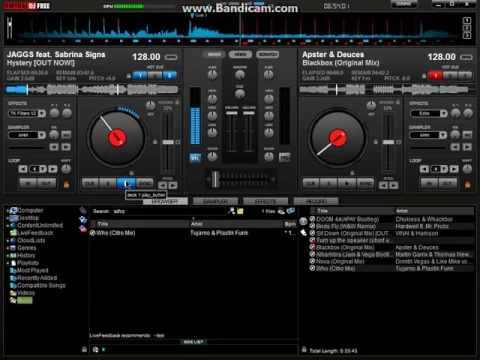Play the left deck sampler sample

[66, 147]
